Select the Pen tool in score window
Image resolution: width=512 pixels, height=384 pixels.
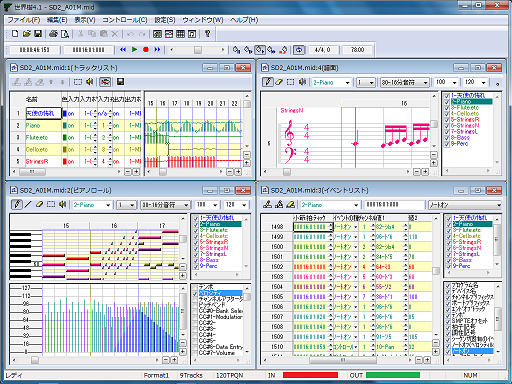(x=268, y=82)
